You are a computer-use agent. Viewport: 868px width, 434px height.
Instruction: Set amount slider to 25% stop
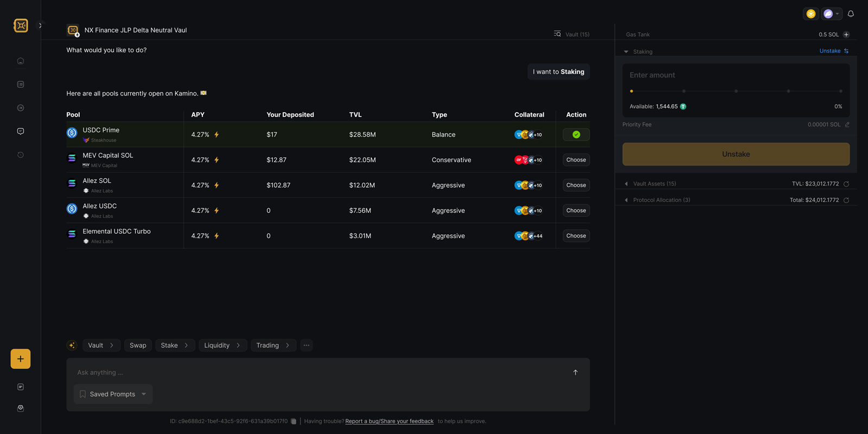coord(684,91)
